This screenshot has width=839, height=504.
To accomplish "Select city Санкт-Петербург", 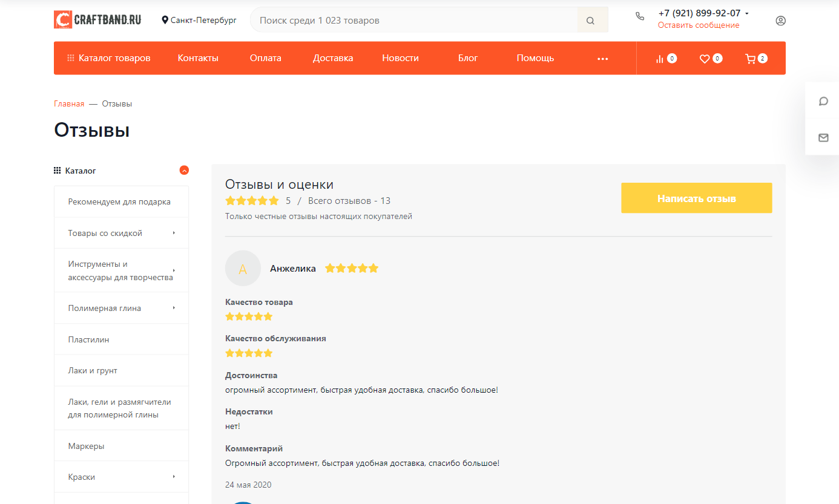I will 203,21.
